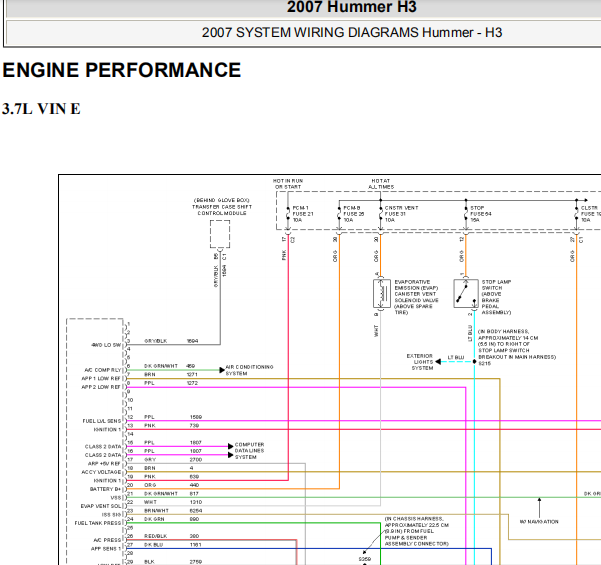This screenshot has height=565, width=601.
Task: Click the "A/C COMP RLY" pin label
Action: point(103,370)
